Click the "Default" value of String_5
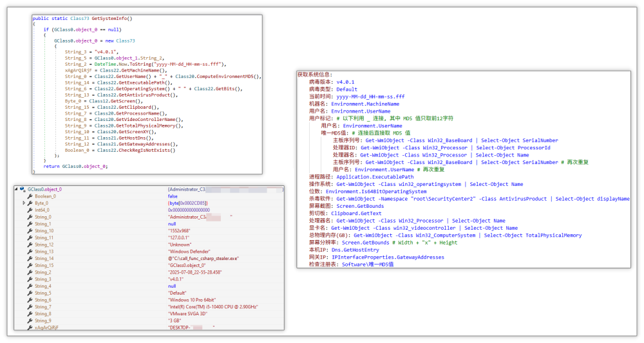This screenshot has width=644, height=343. tap(178, 293)
